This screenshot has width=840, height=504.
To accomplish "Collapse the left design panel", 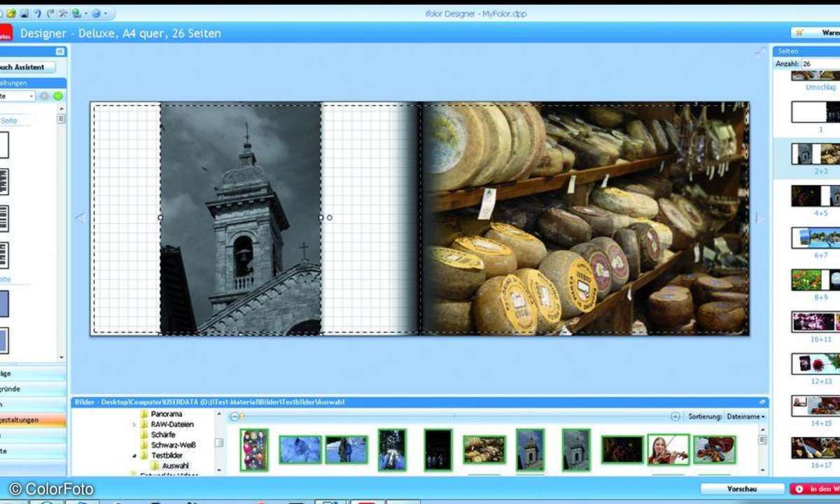I will point(59,51).
